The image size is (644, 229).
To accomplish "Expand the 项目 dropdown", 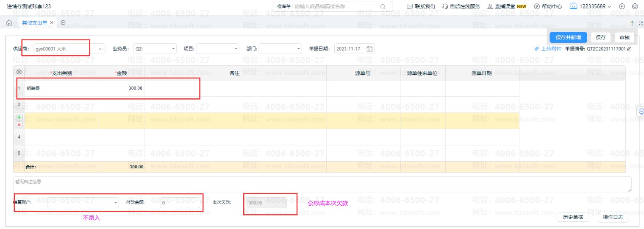I will [x=236, y=49].
